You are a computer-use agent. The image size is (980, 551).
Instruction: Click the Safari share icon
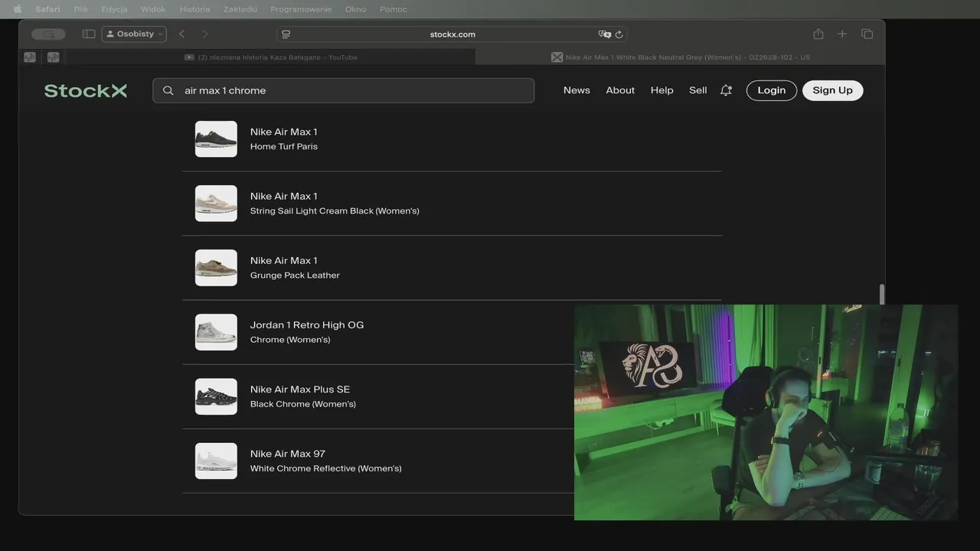[818, 34]
